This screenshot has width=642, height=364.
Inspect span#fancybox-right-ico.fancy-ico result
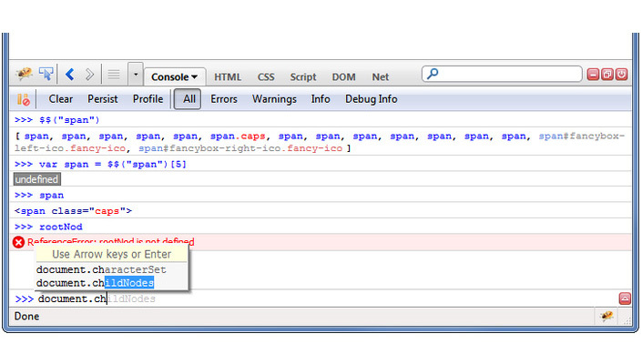(239, 148)
